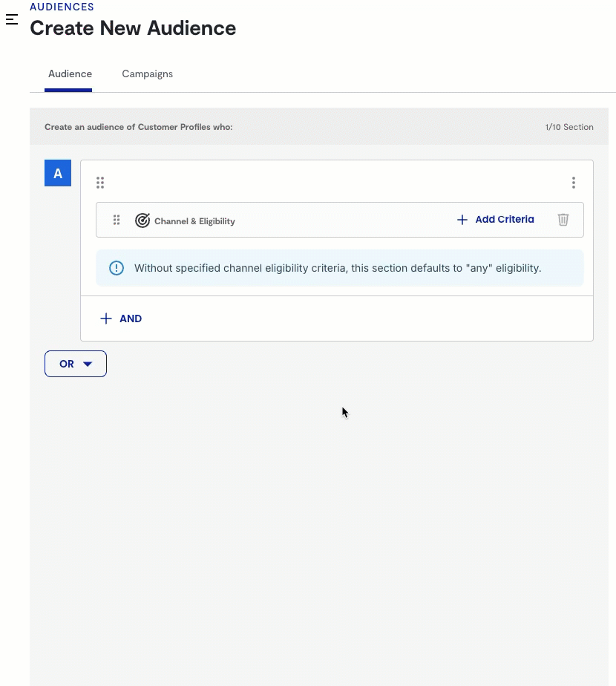The image size is (616, 686).
Task: Select the Audience tab
Action: pos(70,74)
